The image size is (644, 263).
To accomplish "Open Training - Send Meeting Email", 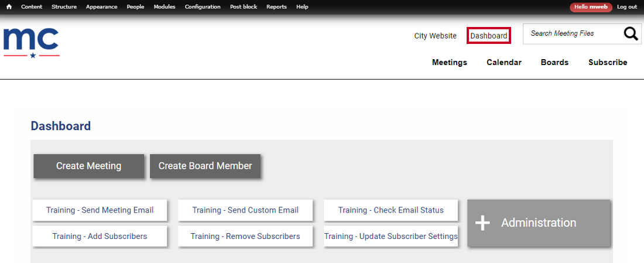I will (100, 210).
